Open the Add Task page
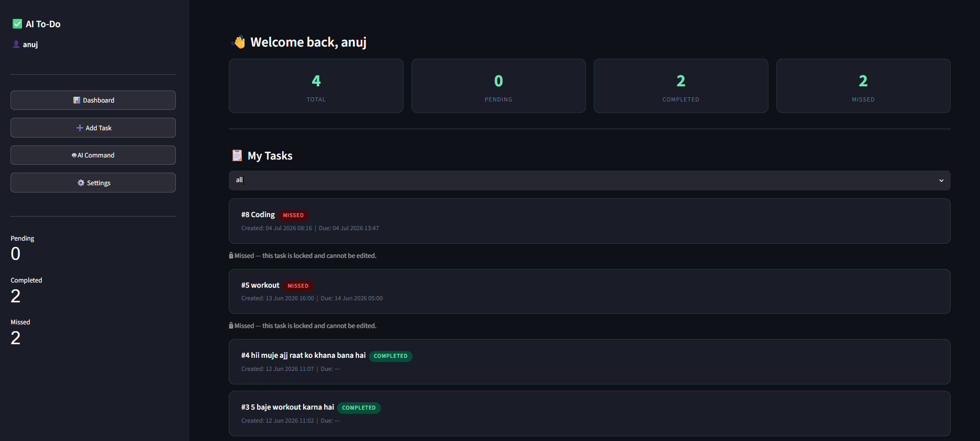The image size is (980, 441). pos(93,128)
